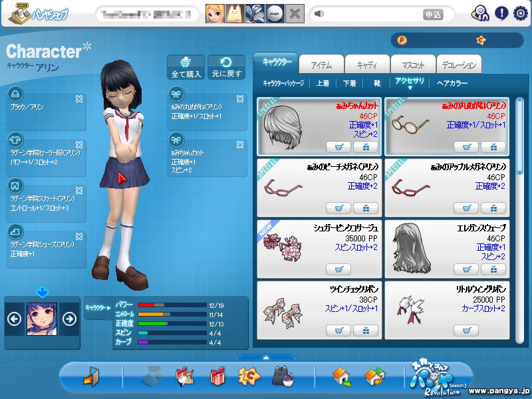Click the 元に戻す reset button
This screenshot has height=399, width=532.
coord(226,67)
